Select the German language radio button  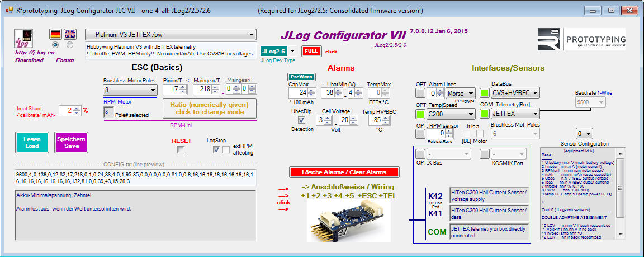pyautogui.click(x=55, y=44)
